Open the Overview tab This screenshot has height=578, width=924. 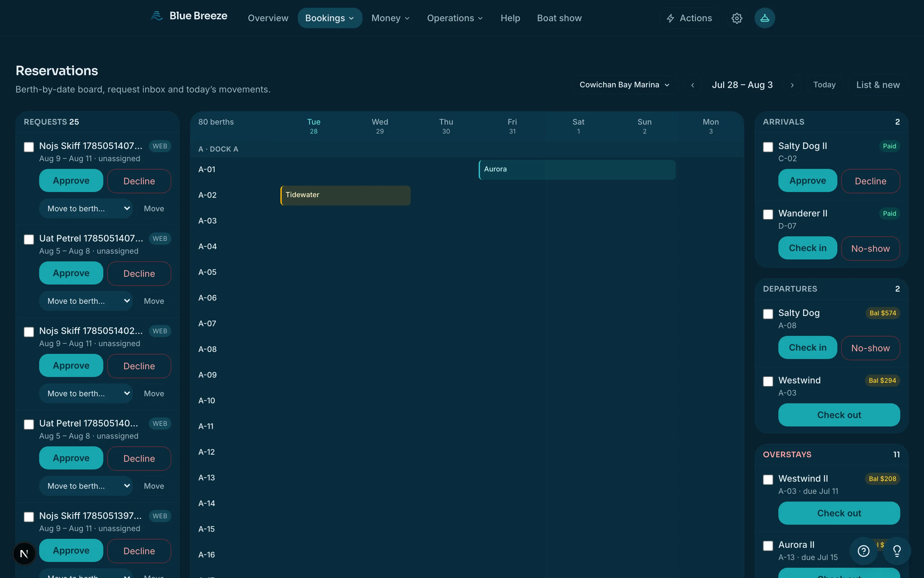pyautogui.click(x=268, y=18)
